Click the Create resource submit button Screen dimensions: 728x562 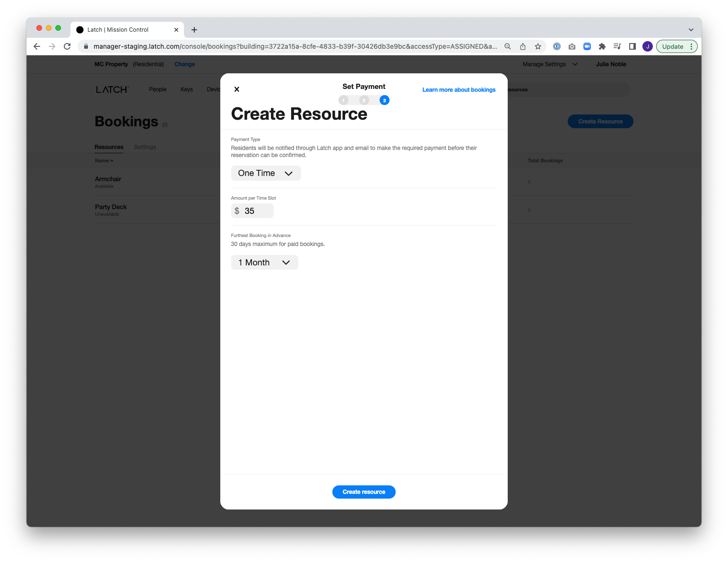[x=364, y=492]
